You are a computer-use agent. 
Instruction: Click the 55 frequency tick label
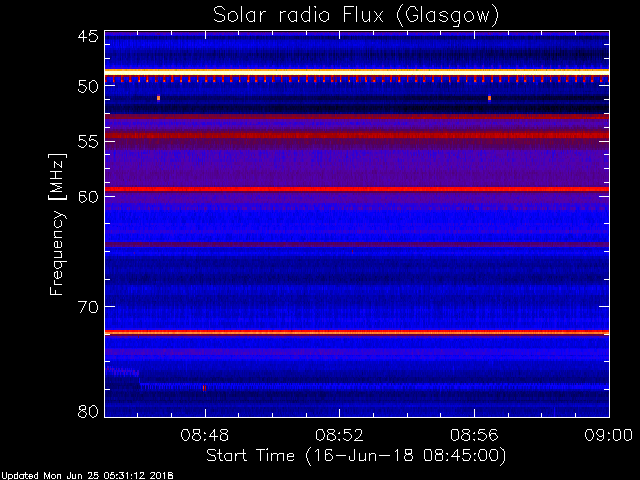pos(88,142)
